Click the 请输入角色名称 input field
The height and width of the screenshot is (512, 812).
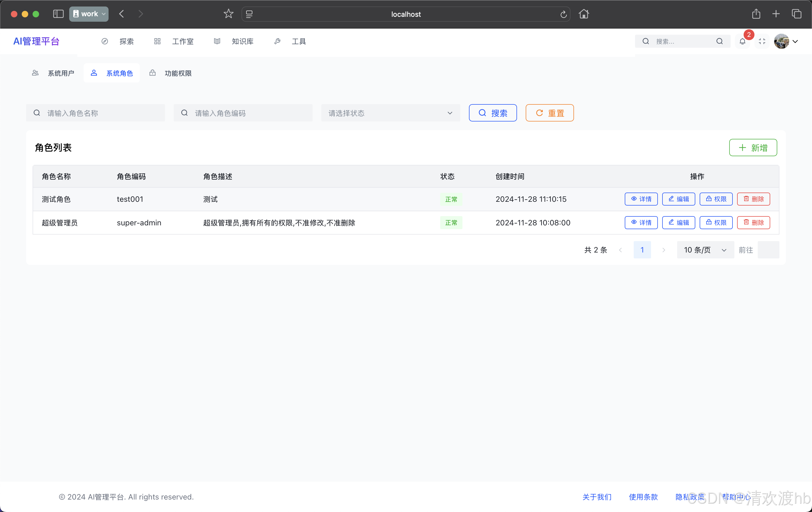point(96,113)
